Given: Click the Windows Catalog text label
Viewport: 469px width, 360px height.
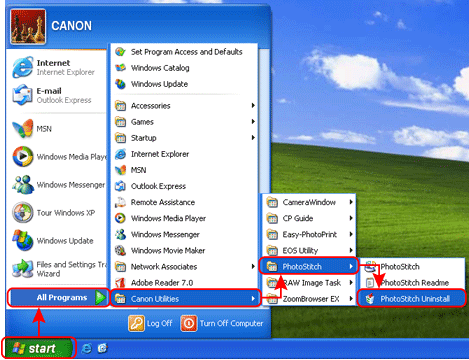Looking at the screenshot, I should tap(160, 68).
